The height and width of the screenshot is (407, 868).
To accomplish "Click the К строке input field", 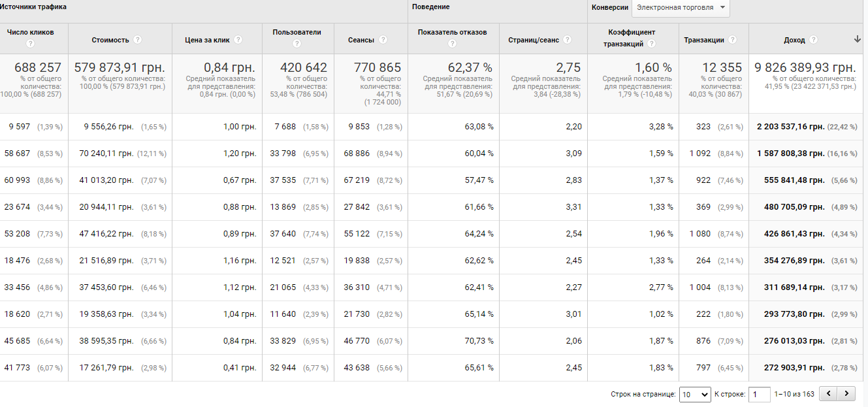I will pyautogui.click(x=759, y=394).
